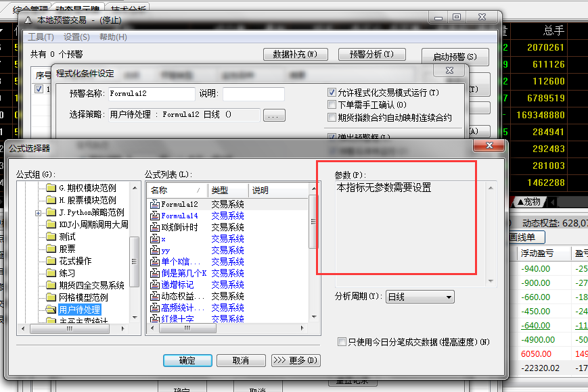588x392 pixels.
Task: Click >>> 更多(D) button
Action: pyautogui.click(x=296, y=360)
